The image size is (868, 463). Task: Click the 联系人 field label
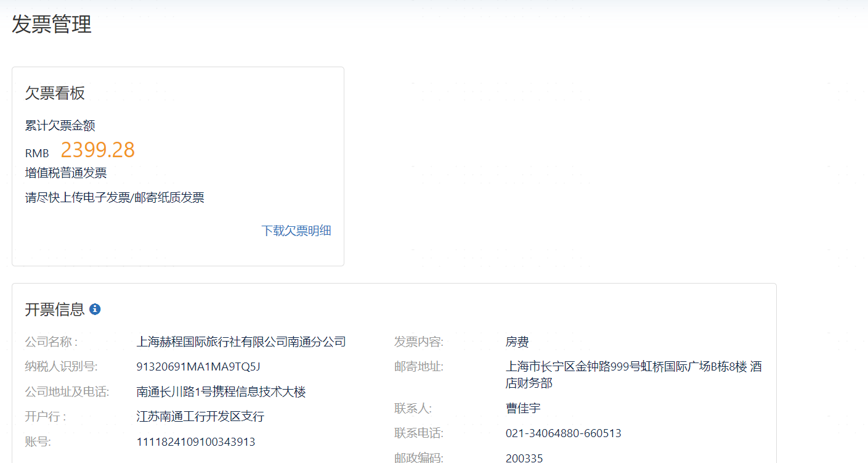[x=413, y=408]
